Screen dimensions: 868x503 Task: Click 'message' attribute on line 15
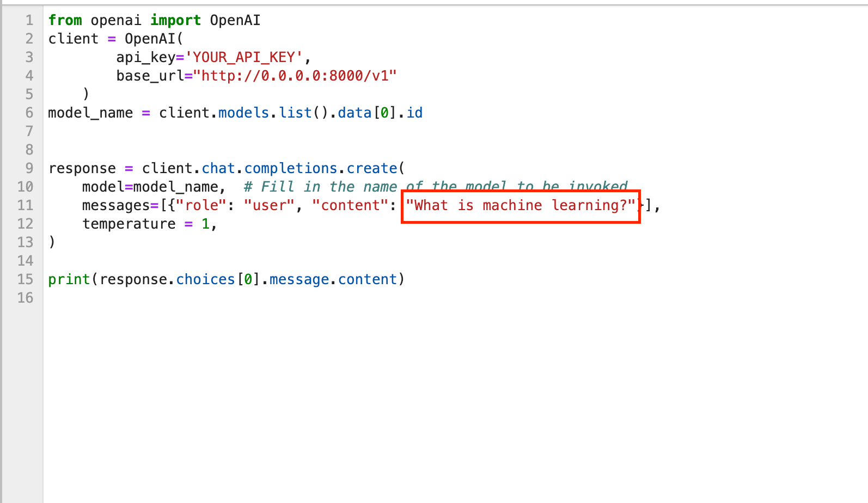point(299,280)
